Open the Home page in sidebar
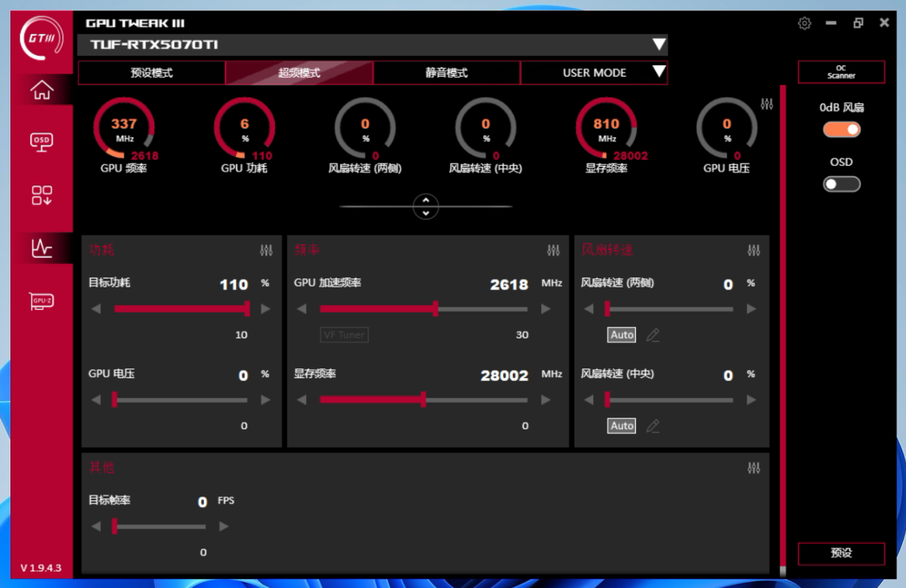 [x=42, y=90]
